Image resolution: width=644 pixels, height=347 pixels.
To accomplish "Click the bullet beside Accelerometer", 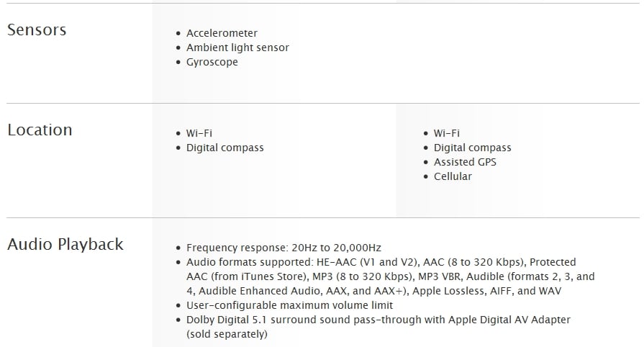I will (x=178, y=33).
